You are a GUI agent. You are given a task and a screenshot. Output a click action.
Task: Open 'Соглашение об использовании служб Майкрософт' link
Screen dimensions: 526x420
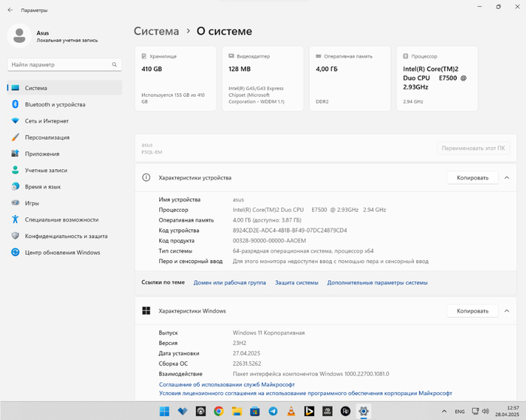[x=227, y=385]
